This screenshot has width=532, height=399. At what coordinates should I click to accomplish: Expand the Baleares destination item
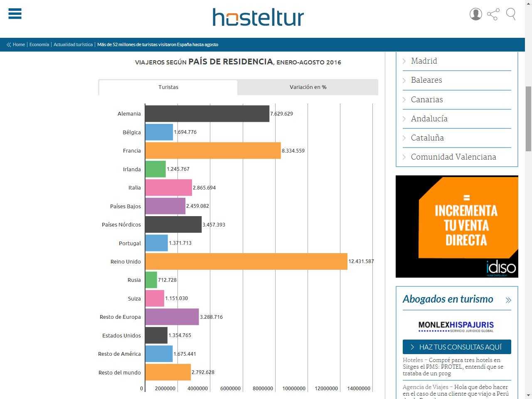point(426,80)
